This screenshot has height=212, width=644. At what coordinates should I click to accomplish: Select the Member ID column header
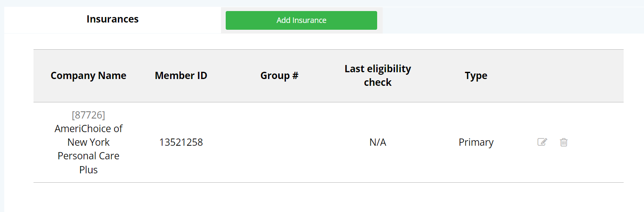pyautogui.click(x=181, y=76)
